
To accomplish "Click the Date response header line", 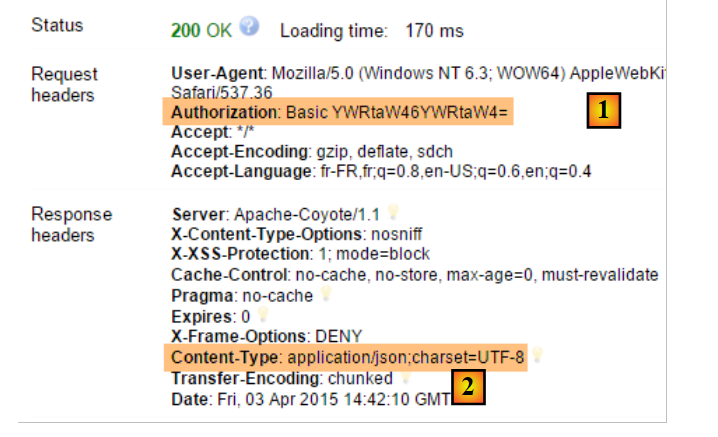I will (x=312, y=399).
